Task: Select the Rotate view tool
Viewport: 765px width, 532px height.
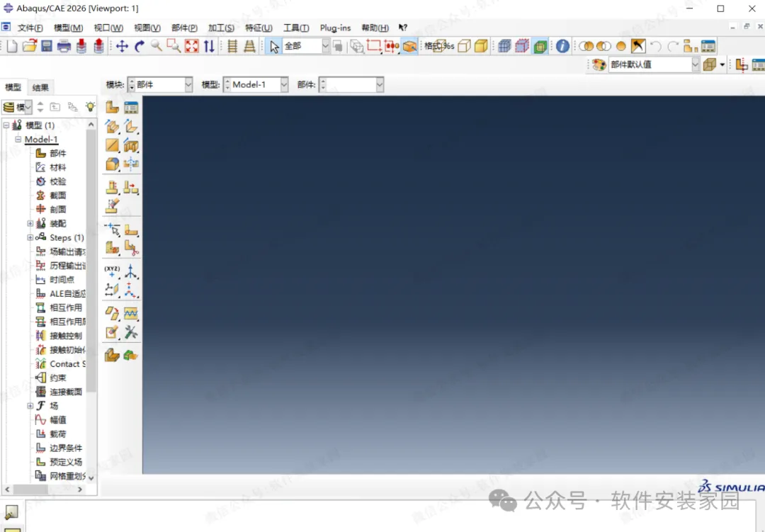Action: [x=140, y=46]
